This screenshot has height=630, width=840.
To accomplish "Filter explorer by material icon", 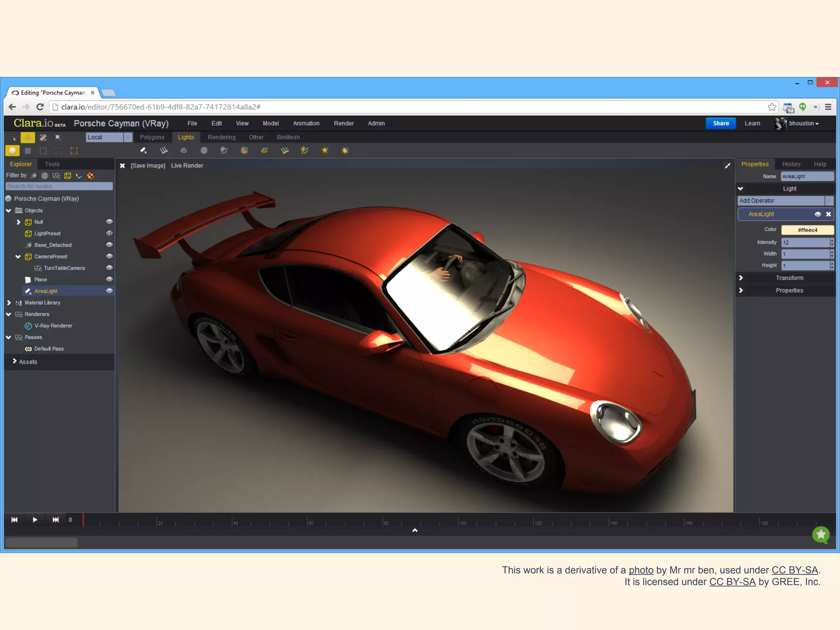I will pos(91,176).
